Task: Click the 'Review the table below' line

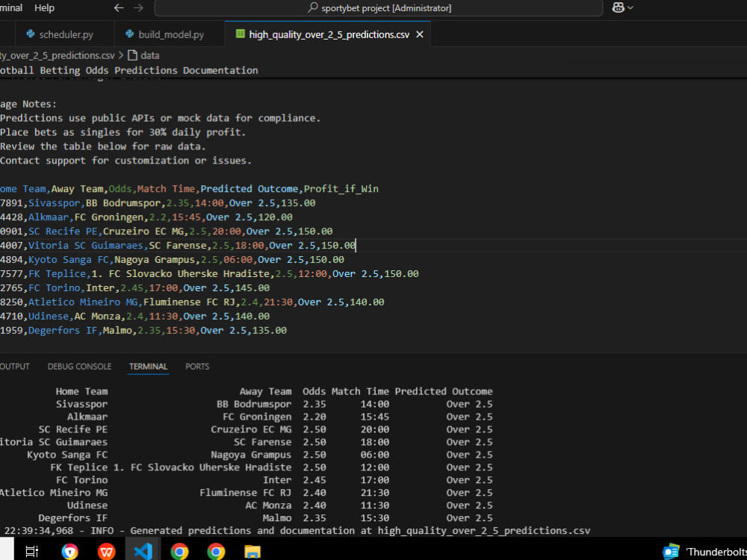Action: [103, 146]
